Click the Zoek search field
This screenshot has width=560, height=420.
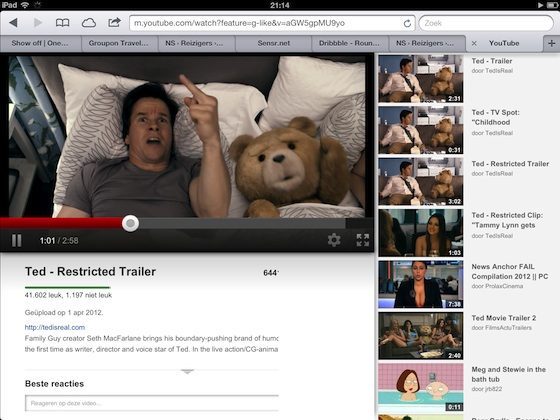(486, 23)
